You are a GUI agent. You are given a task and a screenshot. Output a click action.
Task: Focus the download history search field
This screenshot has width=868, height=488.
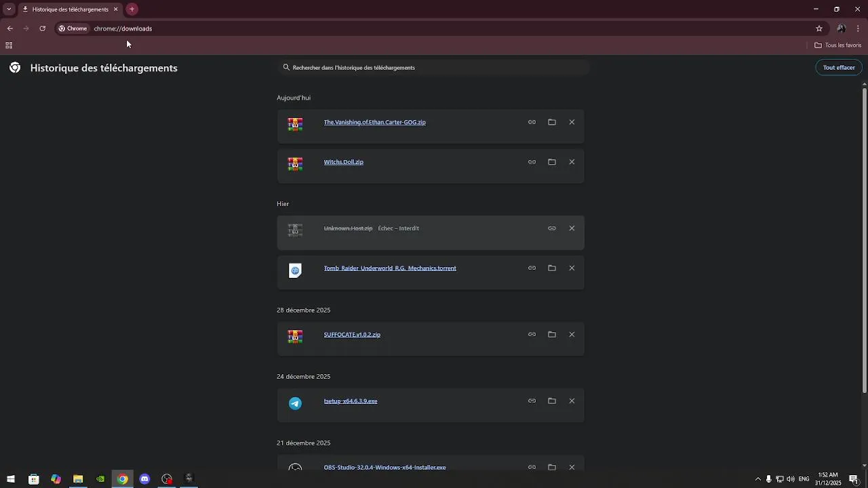tap(433, 68)
